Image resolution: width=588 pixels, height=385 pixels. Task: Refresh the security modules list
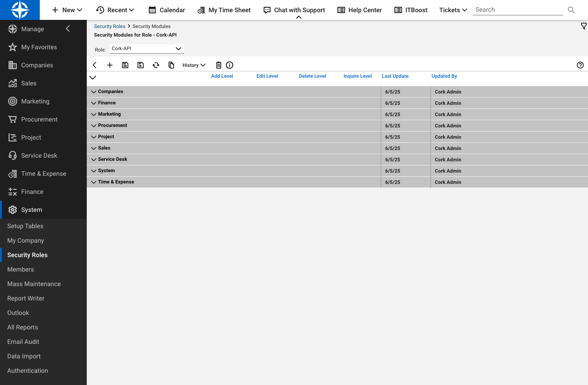[156, 65]
